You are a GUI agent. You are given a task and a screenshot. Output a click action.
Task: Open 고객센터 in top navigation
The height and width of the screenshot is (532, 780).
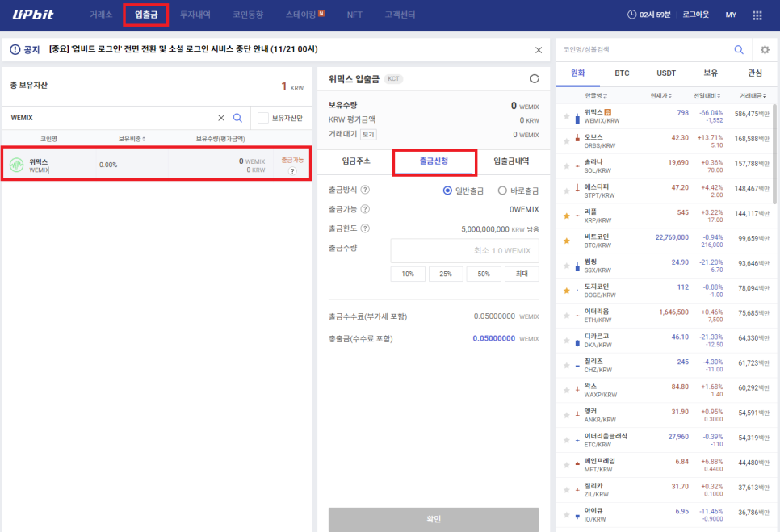[400, 15]
